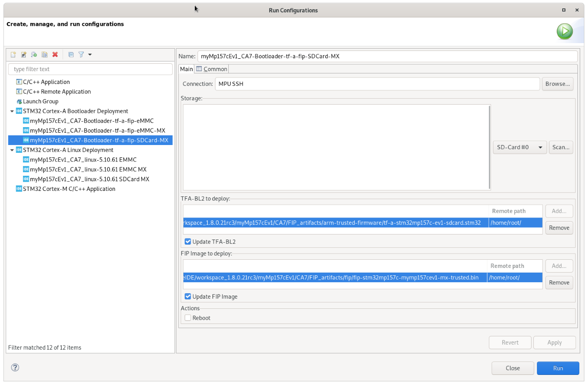Click IDE icon of Cortex-M C/C++ Application

click(19, 189)
